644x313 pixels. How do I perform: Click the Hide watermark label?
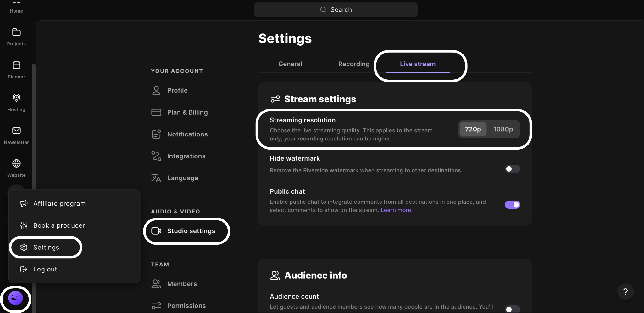click(295, 158)
